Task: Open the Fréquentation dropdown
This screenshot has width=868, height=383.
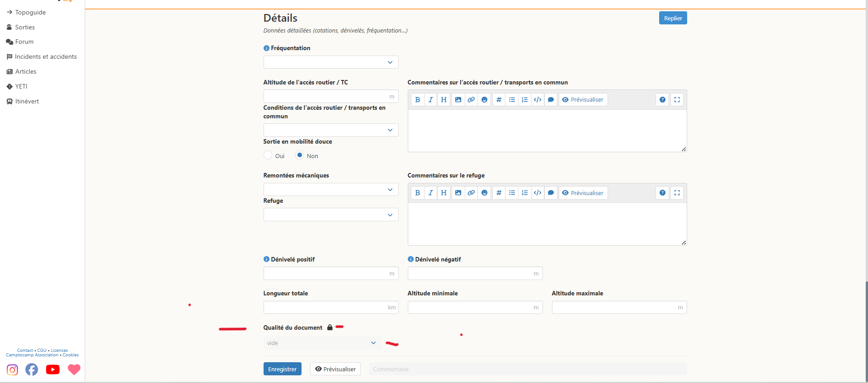Action: coord(330,62)
